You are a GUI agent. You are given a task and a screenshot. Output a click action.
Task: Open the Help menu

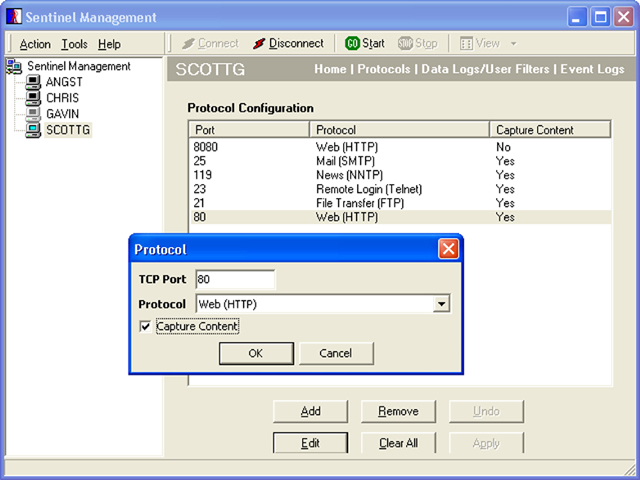coord(109,44)
